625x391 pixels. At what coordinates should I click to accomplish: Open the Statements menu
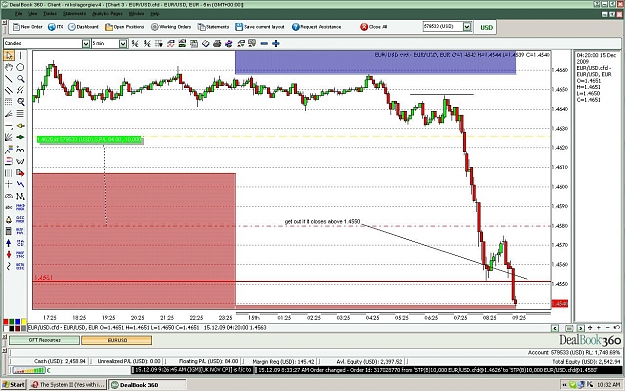coord(74,14)
